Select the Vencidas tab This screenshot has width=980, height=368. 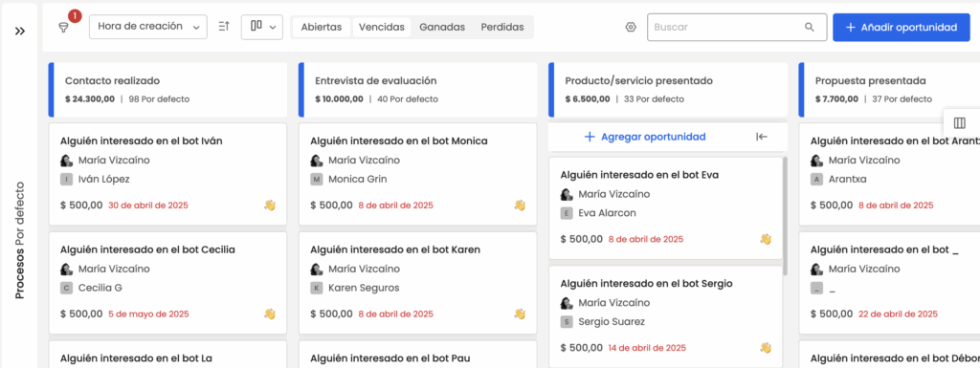click(x=381, y=28)
